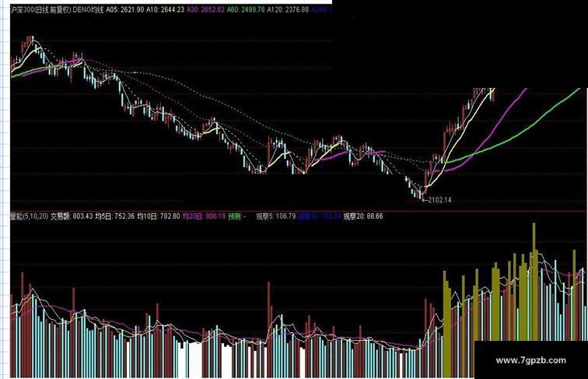Click the 均10日: 782.80 average value
The height and width of the screenshot is (379, 588).
click(158, 216)
